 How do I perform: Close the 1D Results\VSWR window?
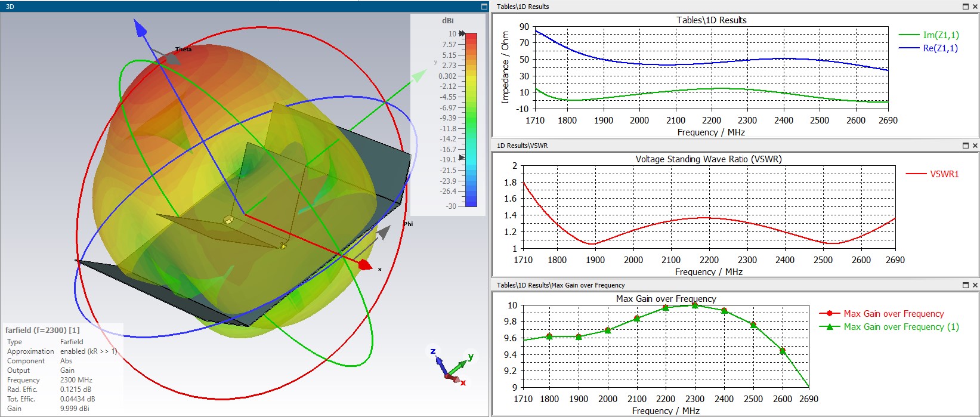pyautogui.click(x=975, y=146)
